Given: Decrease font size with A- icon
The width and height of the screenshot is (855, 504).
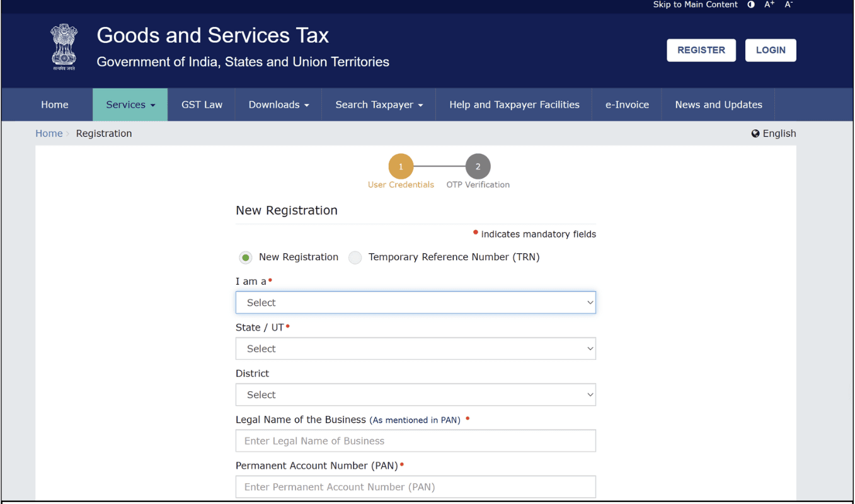Looking at the screenshot, I should (x=788, y=4).
